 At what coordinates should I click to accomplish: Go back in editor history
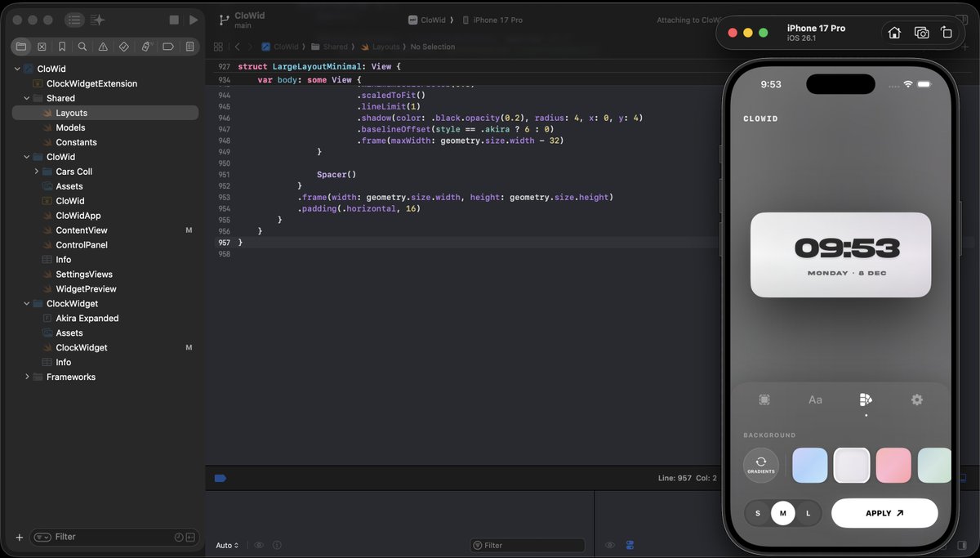237,47
